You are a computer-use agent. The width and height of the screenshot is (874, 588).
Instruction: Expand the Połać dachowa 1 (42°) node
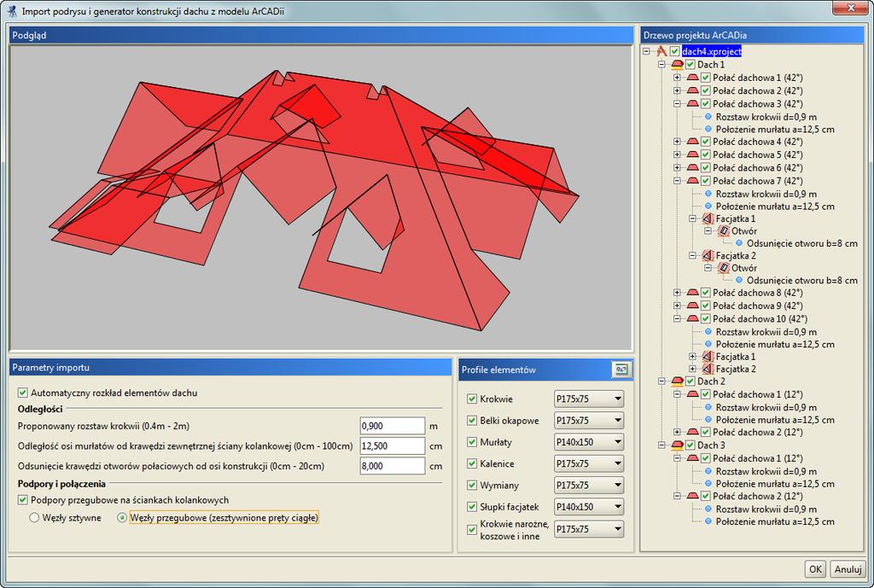click(677, 78)
